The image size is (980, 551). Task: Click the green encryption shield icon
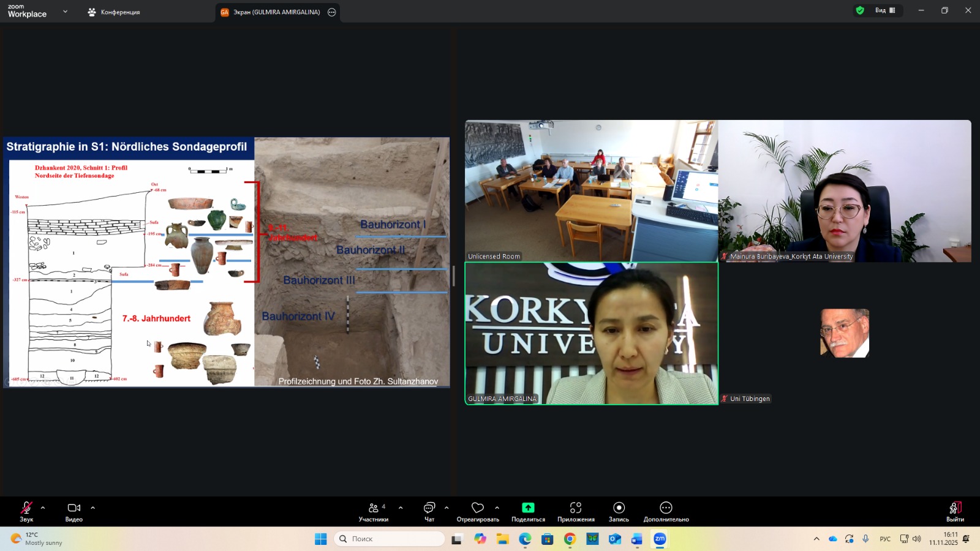tap(860, 10)
